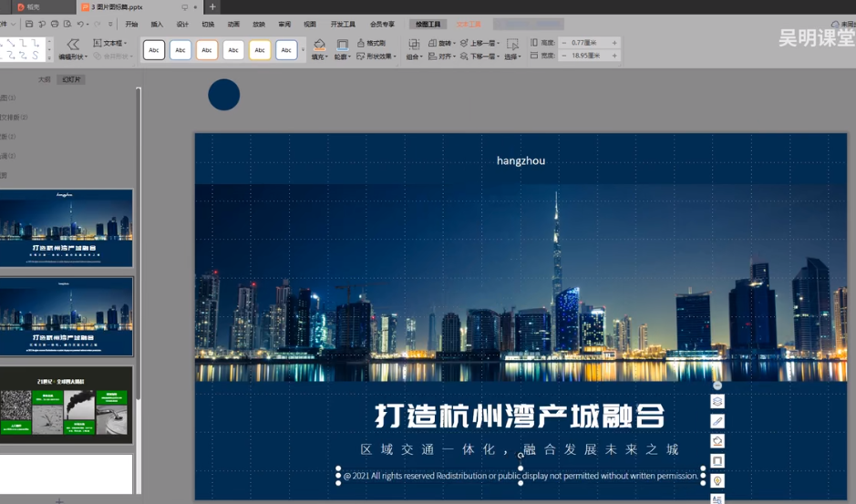Open the 会员专享 ribbon tab

[x=382, y=24]
